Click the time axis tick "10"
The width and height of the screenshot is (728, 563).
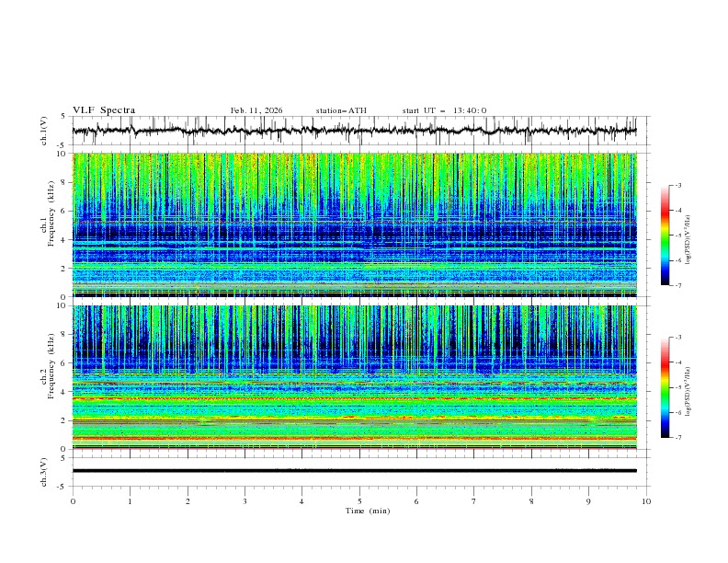(x=646, y=501)
